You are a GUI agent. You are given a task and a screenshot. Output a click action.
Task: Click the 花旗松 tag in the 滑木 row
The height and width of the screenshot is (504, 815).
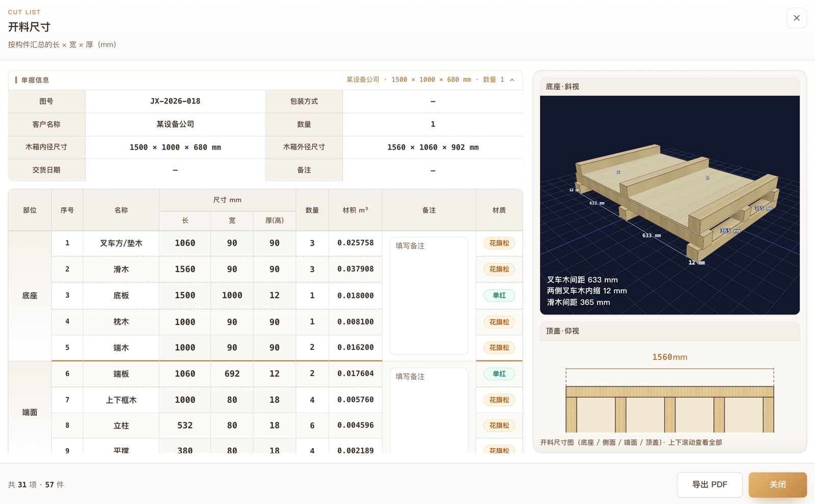(x=499, y=269)
